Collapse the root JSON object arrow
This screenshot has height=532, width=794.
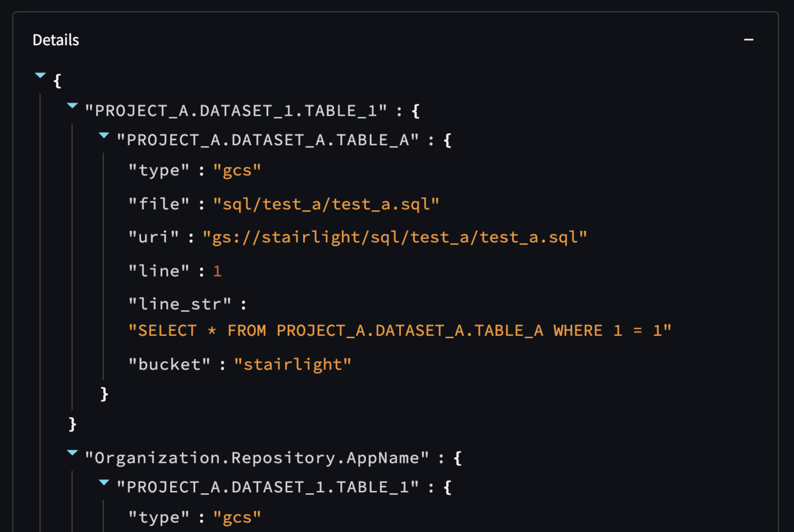click(x=40, y=76)
